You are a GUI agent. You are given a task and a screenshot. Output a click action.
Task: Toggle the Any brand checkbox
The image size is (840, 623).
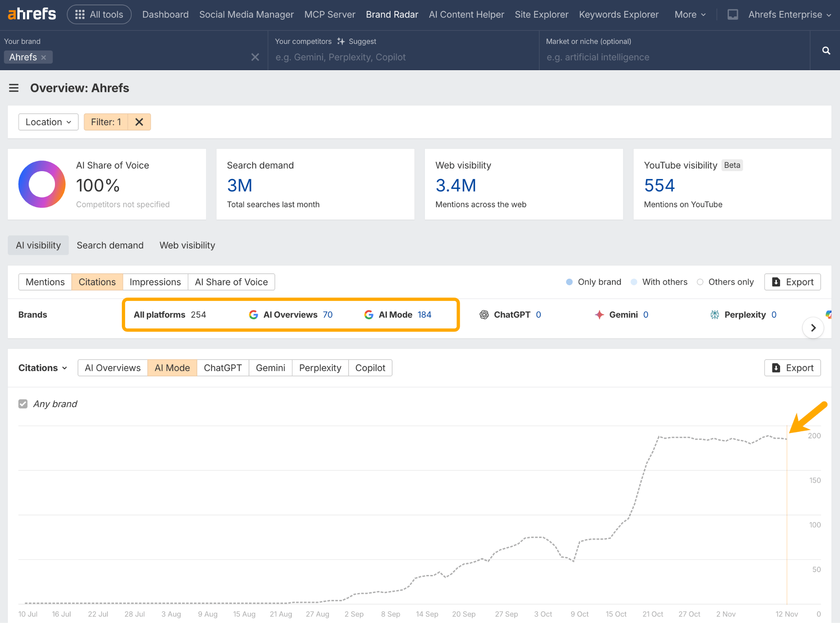coord(23,403)
